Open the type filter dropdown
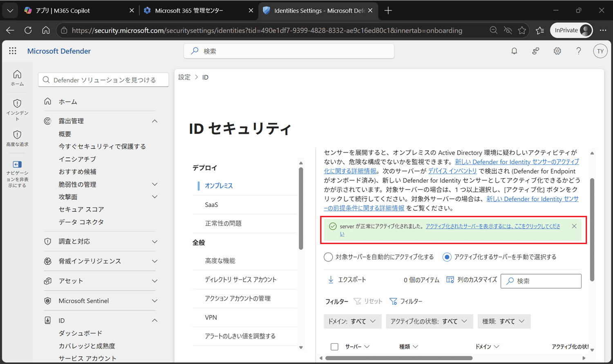Screen dimensions: 613x364 504,322
